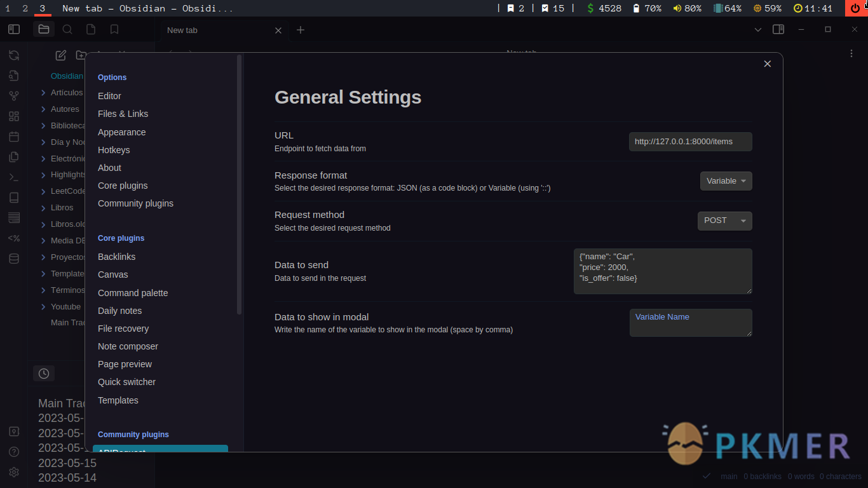Click the stacked-pages copy ribbon icon
The image size is (868, 488).
click(x=14, y=157)
